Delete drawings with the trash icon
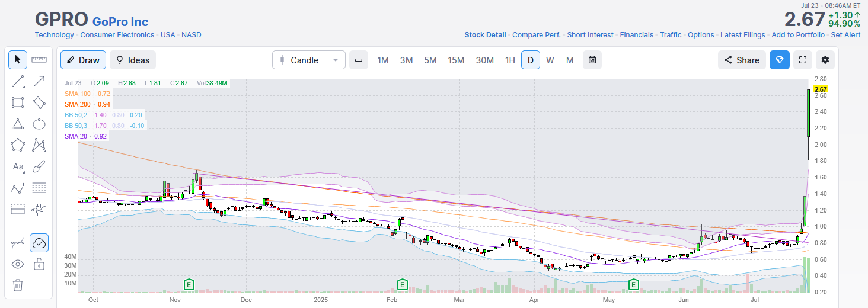Viewport: 868px width, 308px height. (18, 285)
